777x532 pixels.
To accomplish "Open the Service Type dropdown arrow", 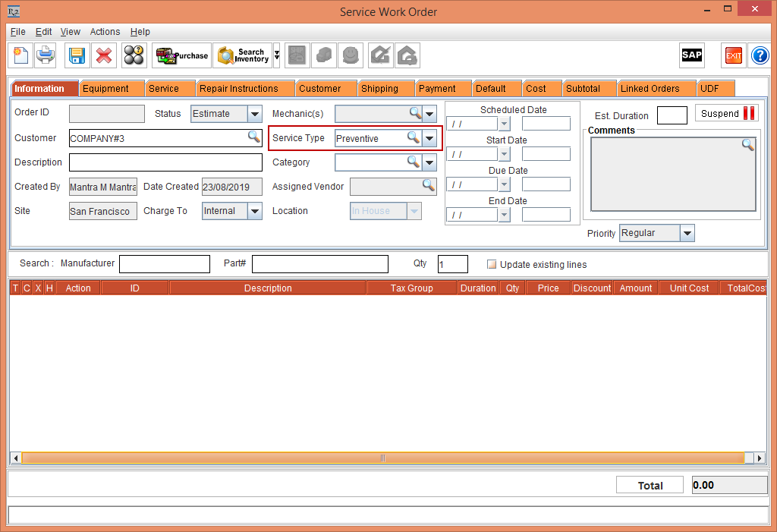I will click(x=429, y=138).
